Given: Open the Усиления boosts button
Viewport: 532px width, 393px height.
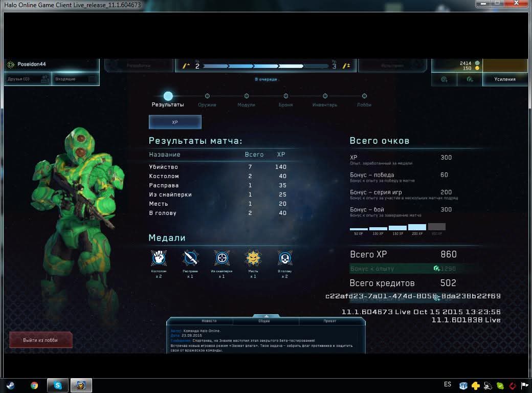Looking at the screenshot, I should 505,79.
